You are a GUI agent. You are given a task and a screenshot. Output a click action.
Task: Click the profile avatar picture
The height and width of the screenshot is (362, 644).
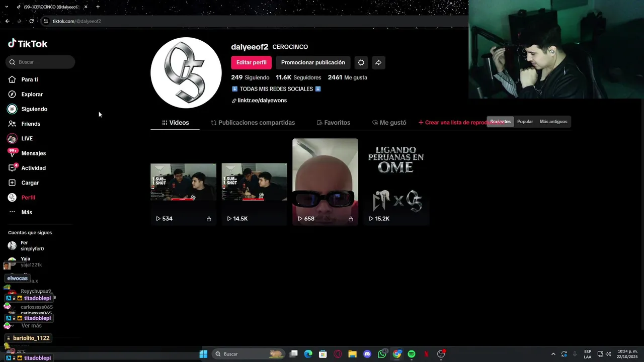click(x=186, y=72)
